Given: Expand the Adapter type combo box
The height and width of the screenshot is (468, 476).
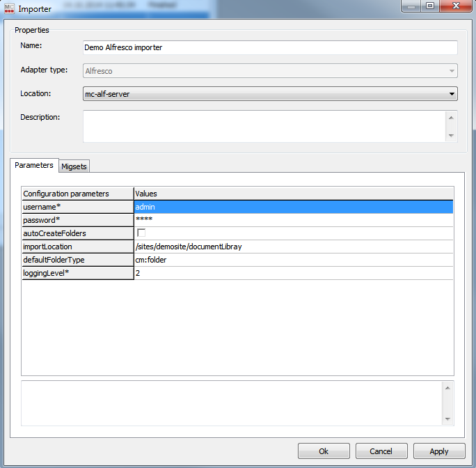Looking at the screenshot, I should coord(452,70).
